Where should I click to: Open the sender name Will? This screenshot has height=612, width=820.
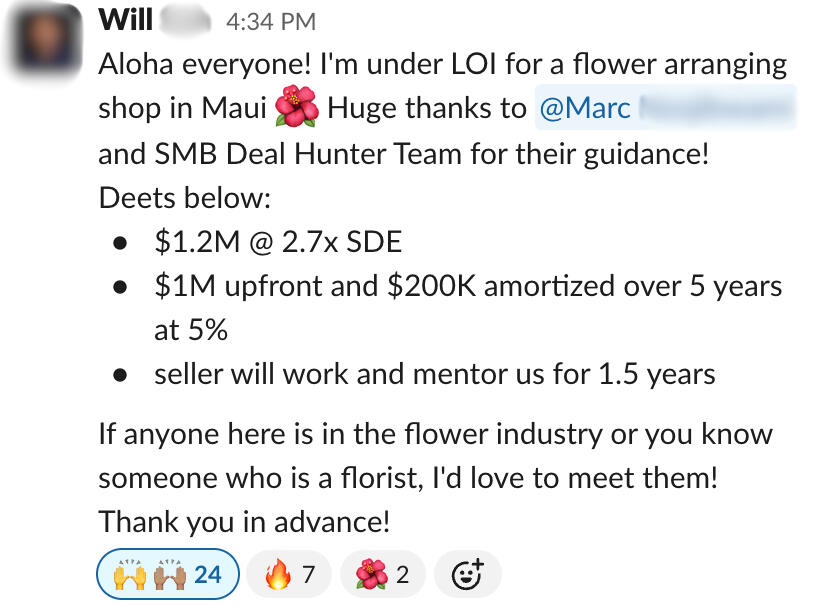(x=124, y=18)
